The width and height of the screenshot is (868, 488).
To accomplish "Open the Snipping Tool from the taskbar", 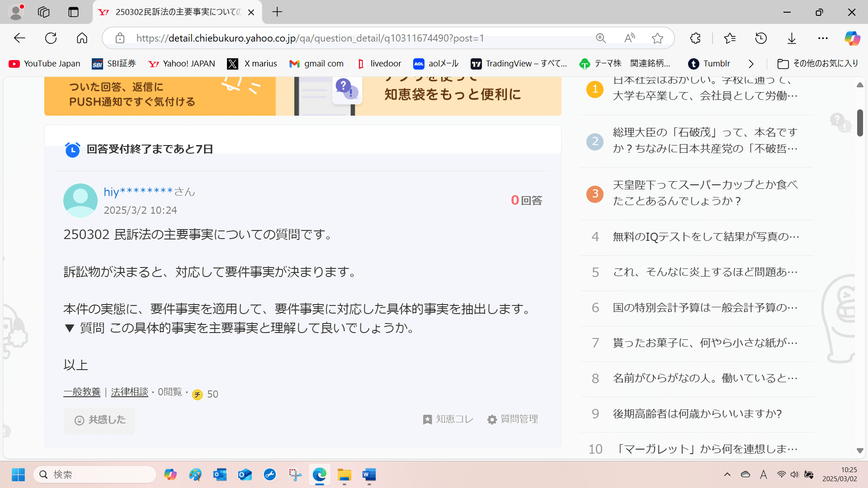I will [x=295, y=475].
